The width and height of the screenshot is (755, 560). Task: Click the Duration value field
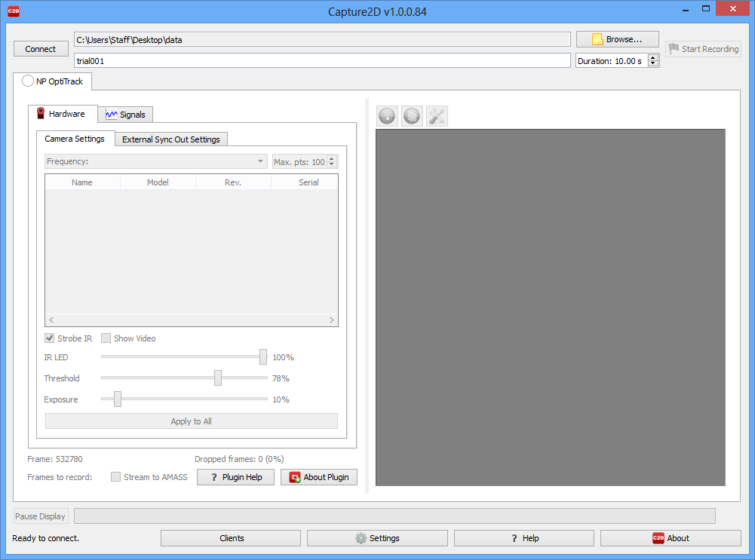point(612,60)
